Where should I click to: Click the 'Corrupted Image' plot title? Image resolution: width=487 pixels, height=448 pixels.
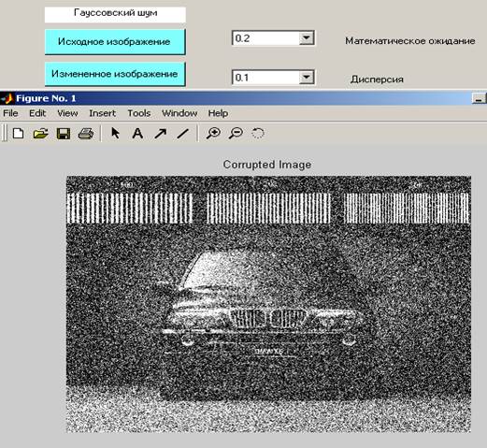click(267, 165)
